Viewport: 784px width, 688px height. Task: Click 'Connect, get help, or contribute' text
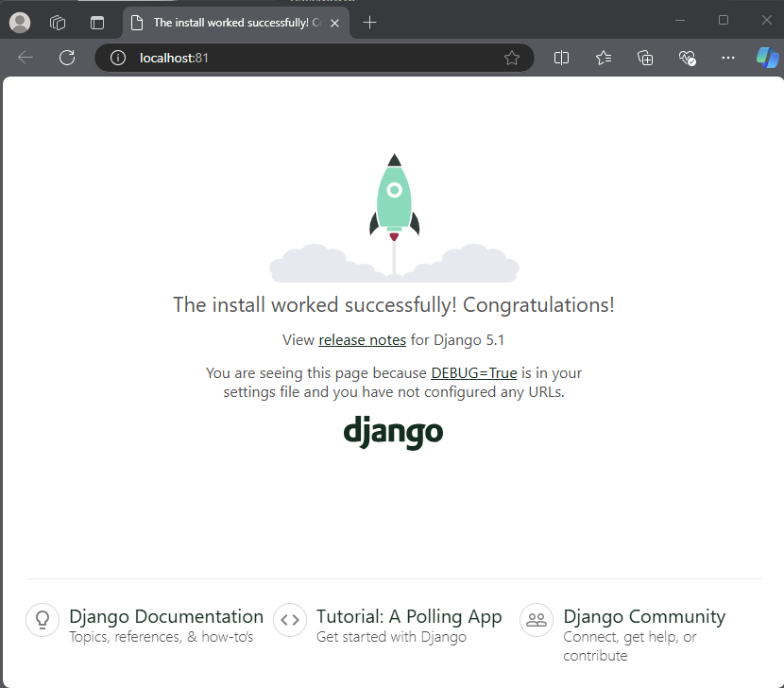[x=629, y=646]
